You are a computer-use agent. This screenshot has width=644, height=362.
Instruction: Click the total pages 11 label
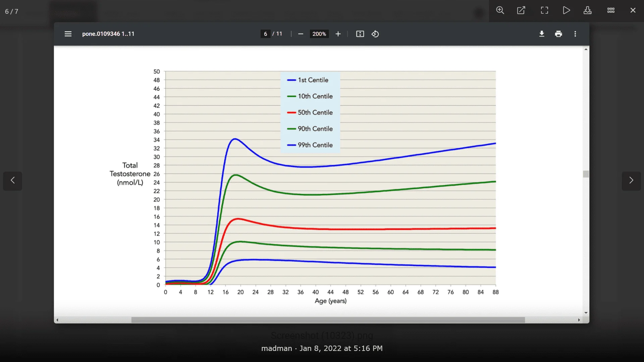(279, 34)
